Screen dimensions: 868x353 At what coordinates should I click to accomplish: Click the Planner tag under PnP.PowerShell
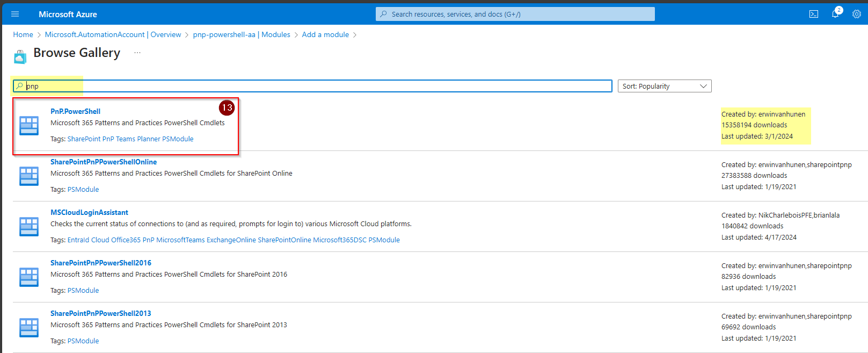[149, 139]
